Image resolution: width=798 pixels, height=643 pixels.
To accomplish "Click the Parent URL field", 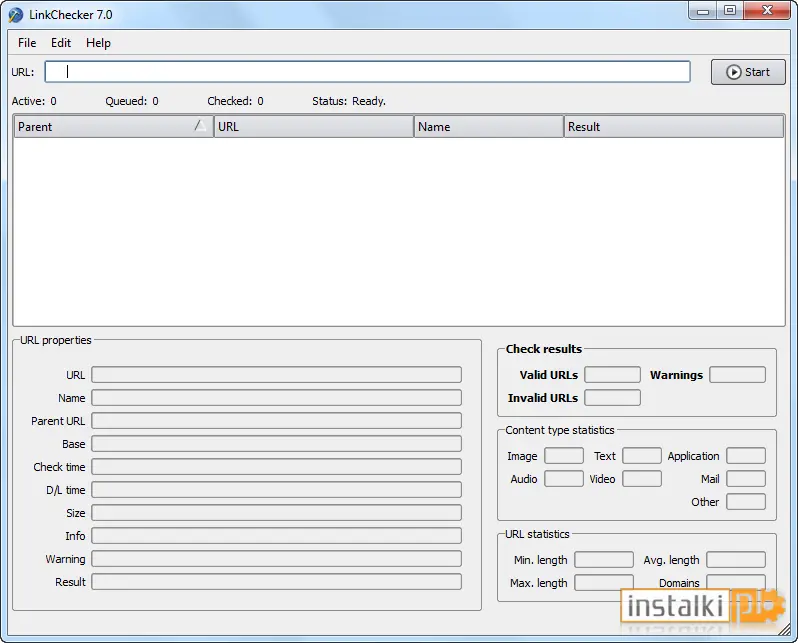I will pyautogui.click(x=276, y=421).
